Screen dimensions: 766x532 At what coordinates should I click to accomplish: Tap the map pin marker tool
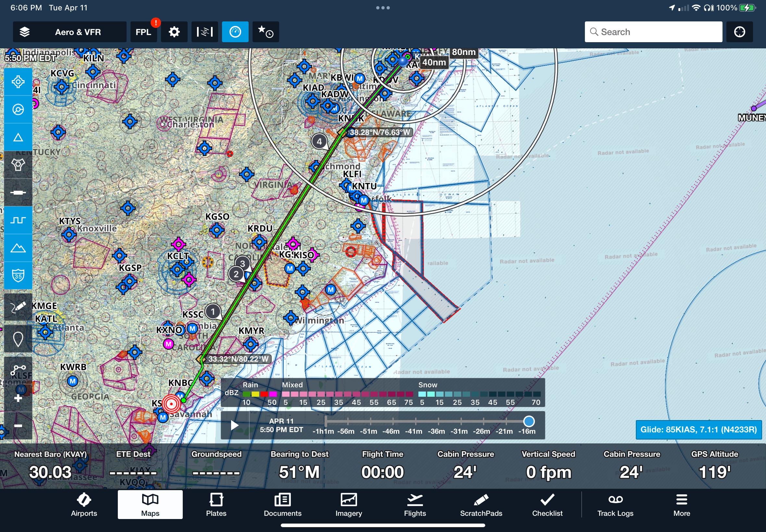18,339
